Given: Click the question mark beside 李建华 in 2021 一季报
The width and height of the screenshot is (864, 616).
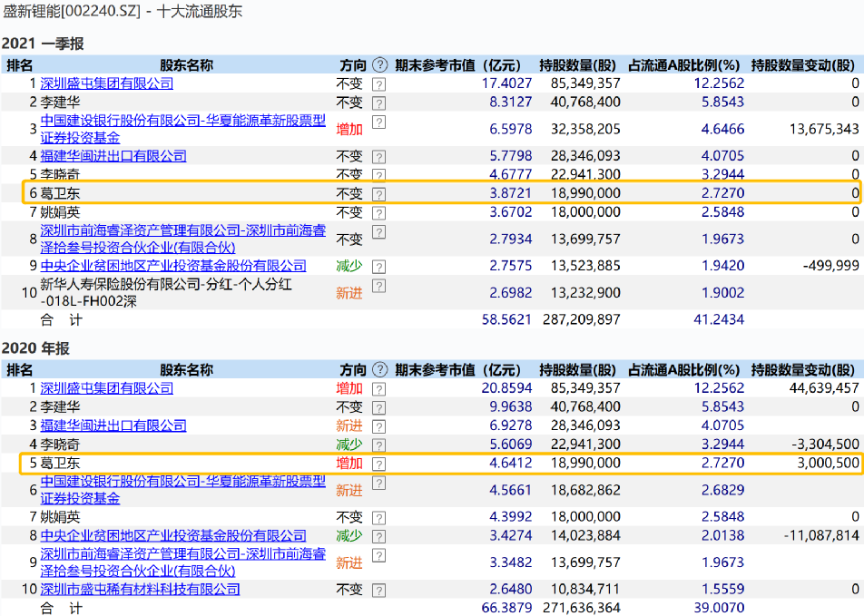Looking at the screenshot, I should pyautogui.click(x=379, y=103).
